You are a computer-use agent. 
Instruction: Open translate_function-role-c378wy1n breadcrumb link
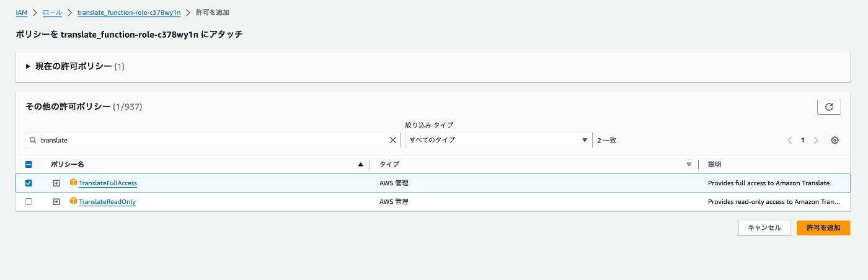129,12
